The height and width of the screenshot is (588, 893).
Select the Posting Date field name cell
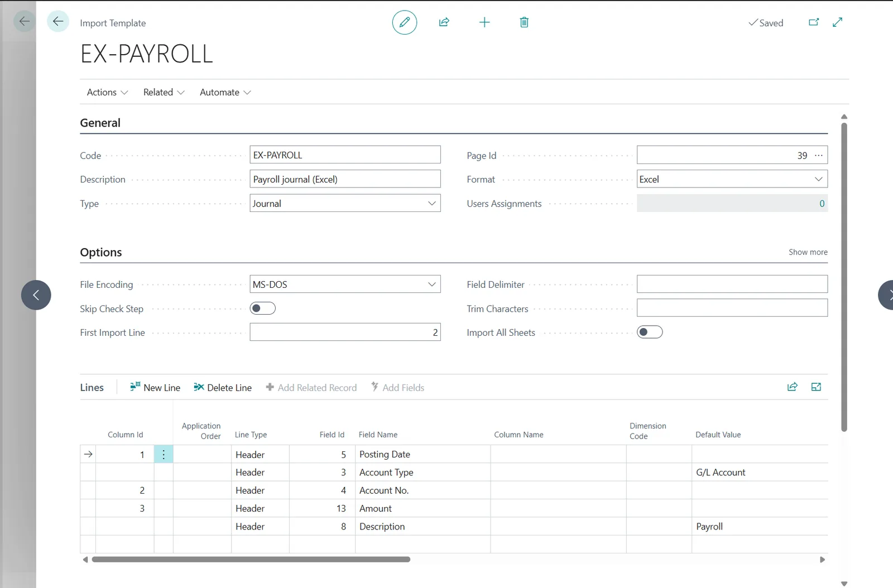click(423, 455)
